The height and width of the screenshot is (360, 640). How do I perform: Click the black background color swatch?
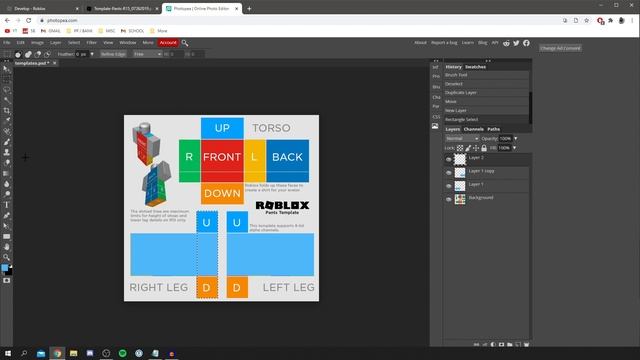coord(10,272)
